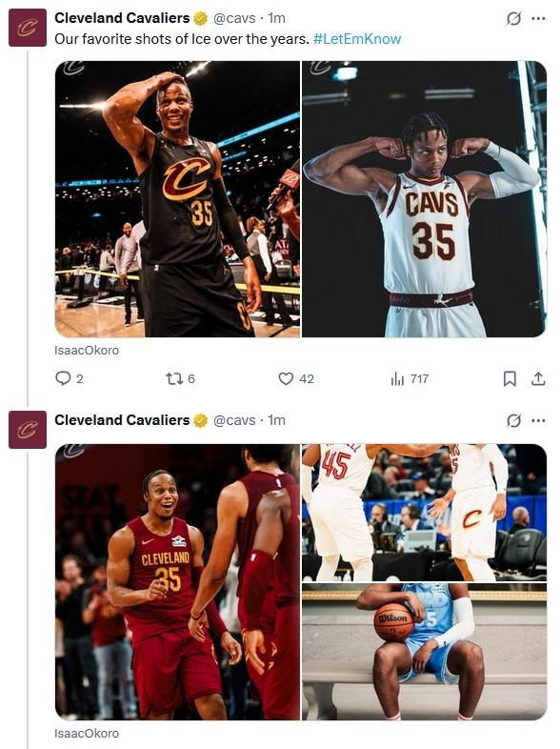The image size is (560, 749).
Task: Open image showing number 45 jersey
Action: click(425, 513)
